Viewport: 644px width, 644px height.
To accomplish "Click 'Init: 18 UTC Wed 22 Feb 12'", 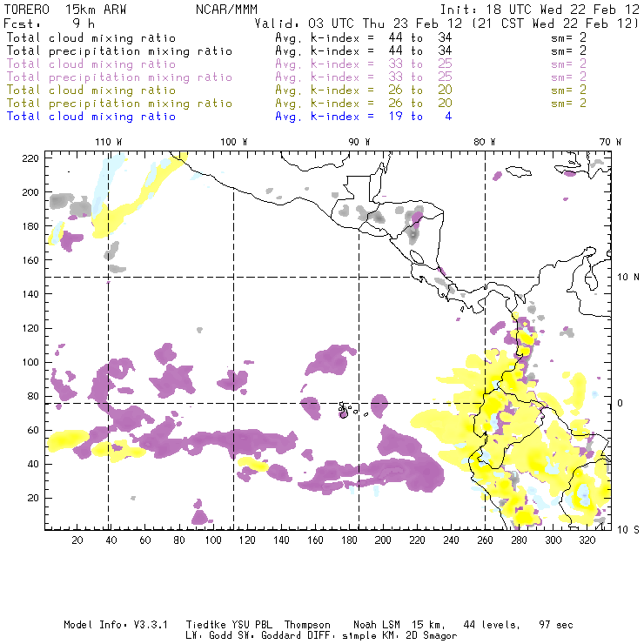I will click(x=540, y=9).
